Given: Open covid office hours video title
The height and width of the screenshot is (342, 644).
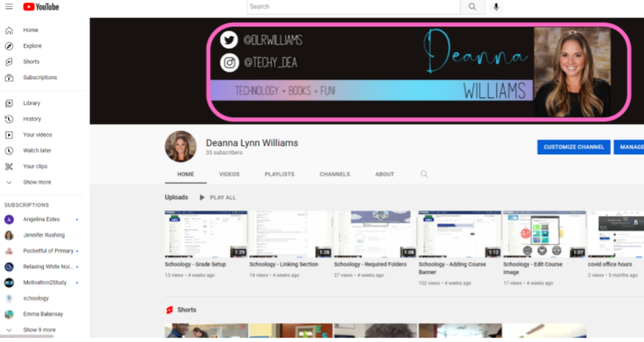Looking at the screenshot, I should pyautogui.click(x=610, y=264).
